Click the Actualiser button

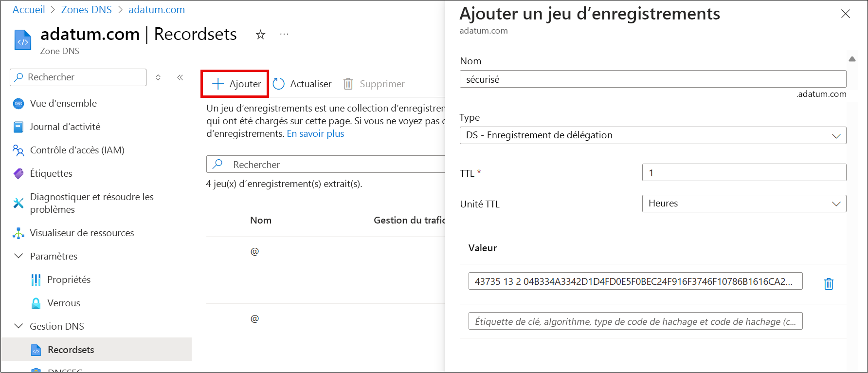302,84
